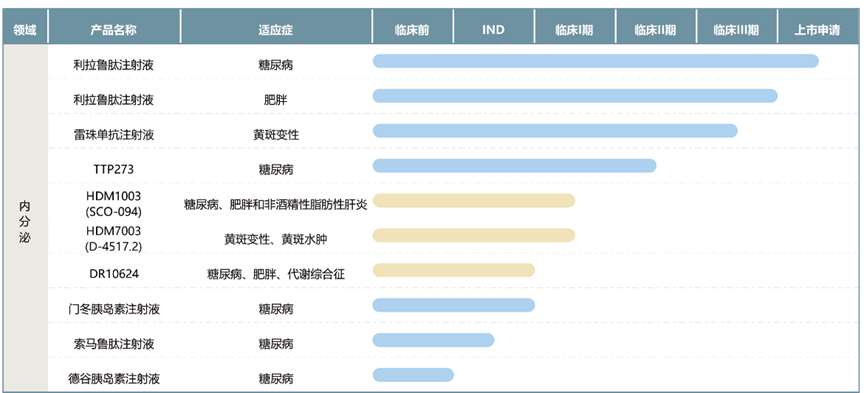Click the 上市申请 stage header
Screen dimensions: 864x393
pyautogui.click(x=817, y=30)
